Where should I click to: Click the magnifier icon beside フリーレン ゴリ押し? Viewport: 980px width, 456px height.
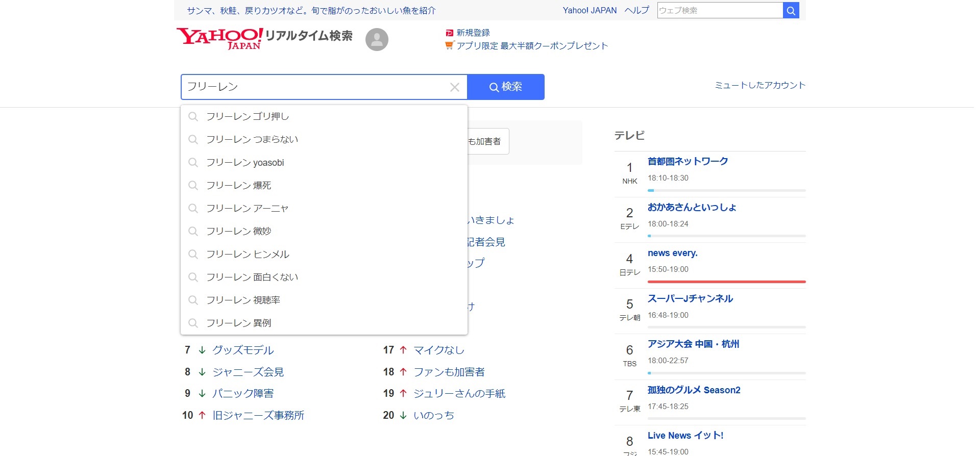[193, 117]
